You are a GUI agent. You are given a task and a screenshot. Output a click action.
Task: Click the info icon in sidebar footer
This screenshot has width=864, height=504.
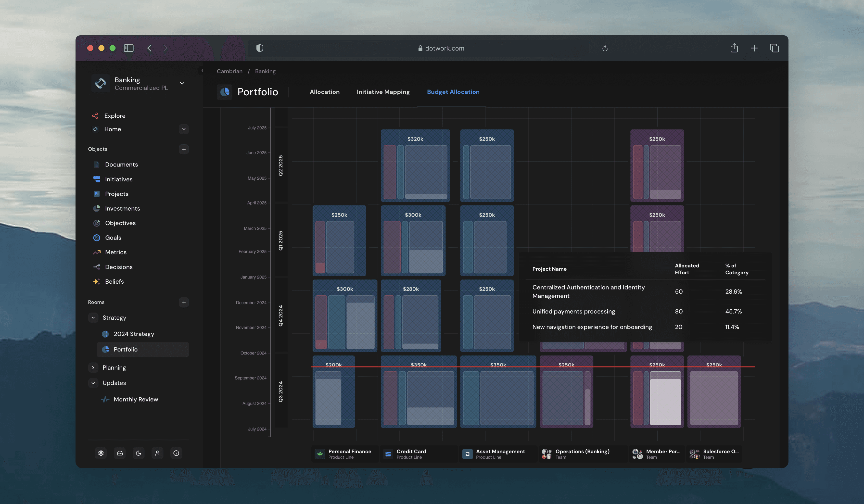pyautogui.click(x=176, y=453)
